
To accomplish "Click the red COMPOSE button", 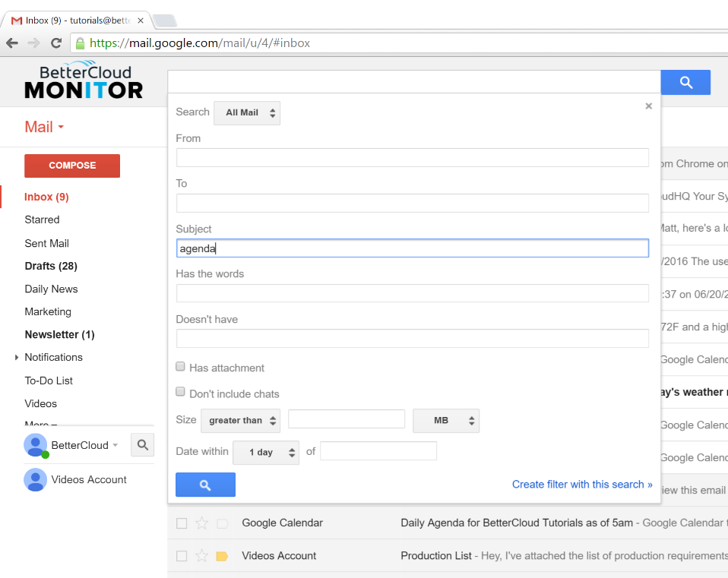I will [x=72, y=166].
